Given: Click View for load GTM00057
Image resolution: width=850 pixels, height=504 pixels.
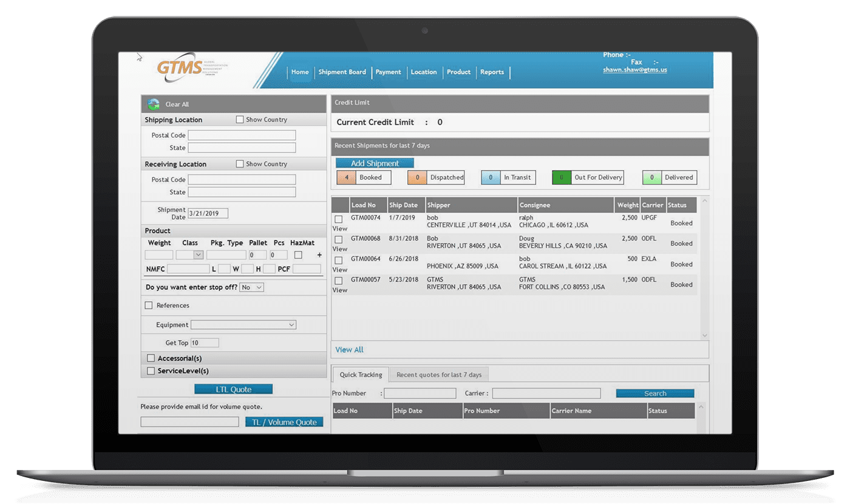Looking at the screenshot, I should click(340, 290).
